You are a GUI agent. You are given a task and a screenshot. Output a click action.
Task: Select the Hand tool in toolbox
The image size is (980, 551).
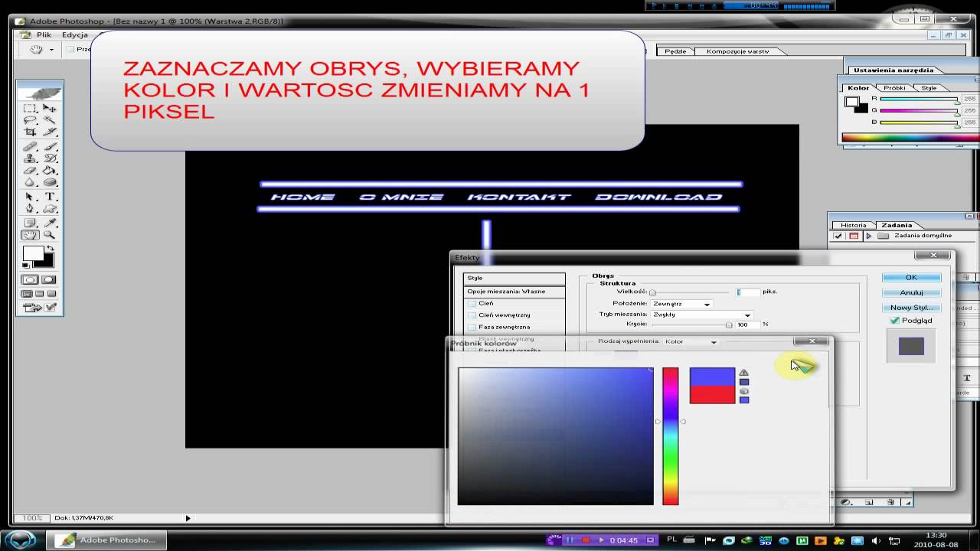30,235
